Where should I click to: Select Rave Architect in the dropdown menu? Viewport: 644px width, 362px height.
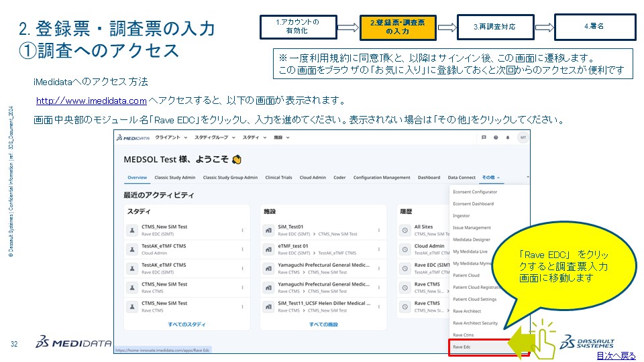point(467,311)
